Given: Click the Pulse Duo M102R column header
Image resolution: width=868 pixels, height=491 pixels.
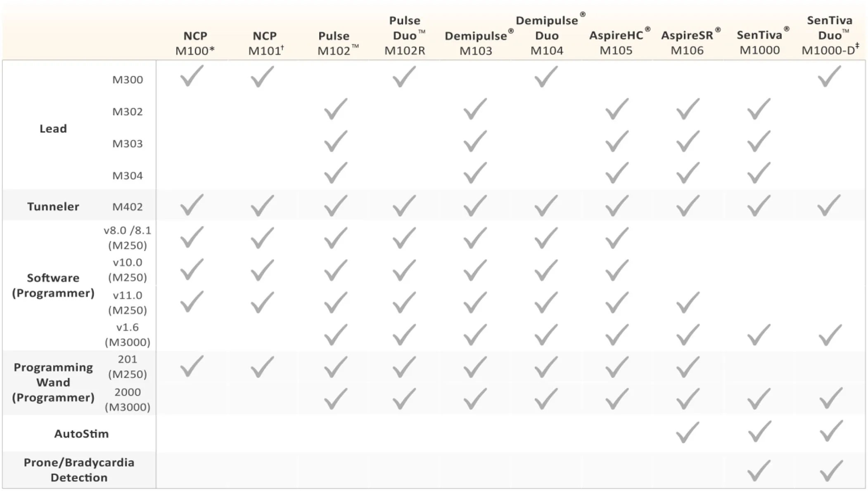Looking at the screenshot, I should click(405, 35).
